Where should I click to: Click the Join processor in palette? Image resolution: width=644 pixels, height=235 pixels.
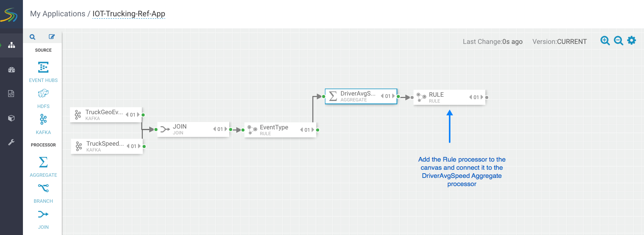tap(43, 214)
